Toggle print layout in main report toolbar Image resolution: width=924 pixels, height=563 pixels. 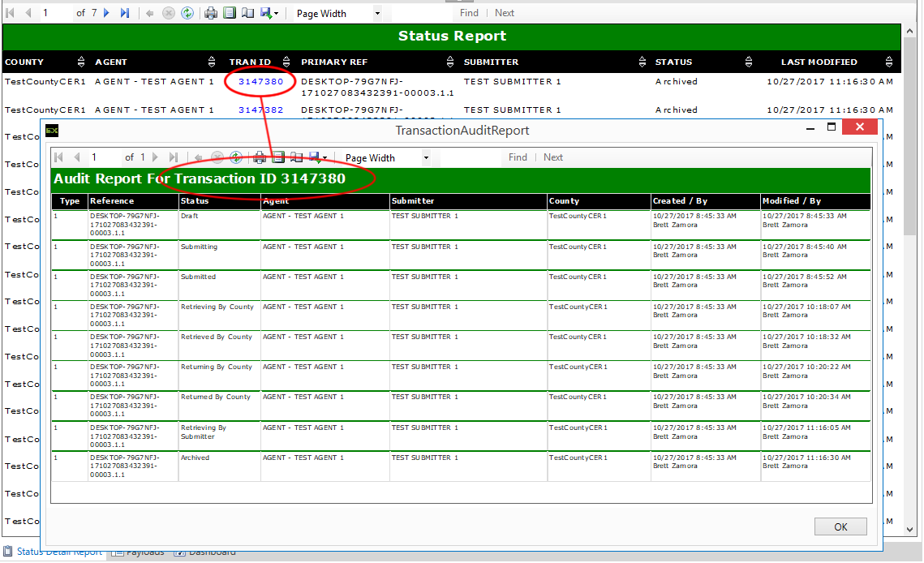[x=230, y=13]
